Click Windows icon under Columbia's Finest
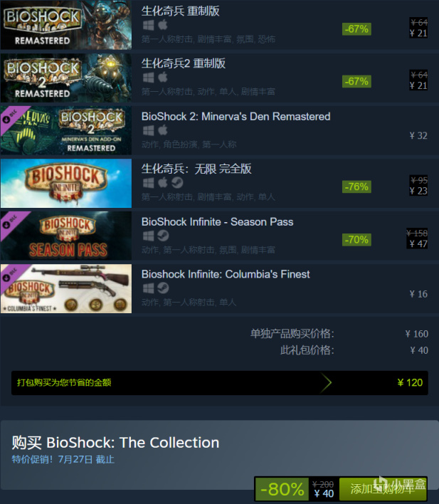Screen dimensions: 439x504 pyautogui.click(x=148, y=288)
